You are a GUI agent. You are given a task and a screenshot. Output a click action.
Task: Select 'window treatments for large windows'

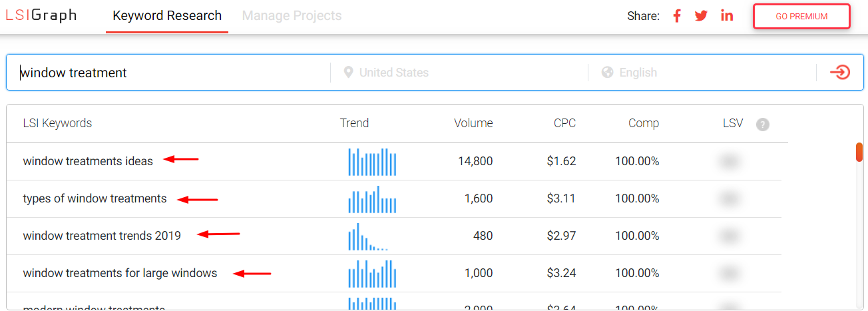[120, 273]
